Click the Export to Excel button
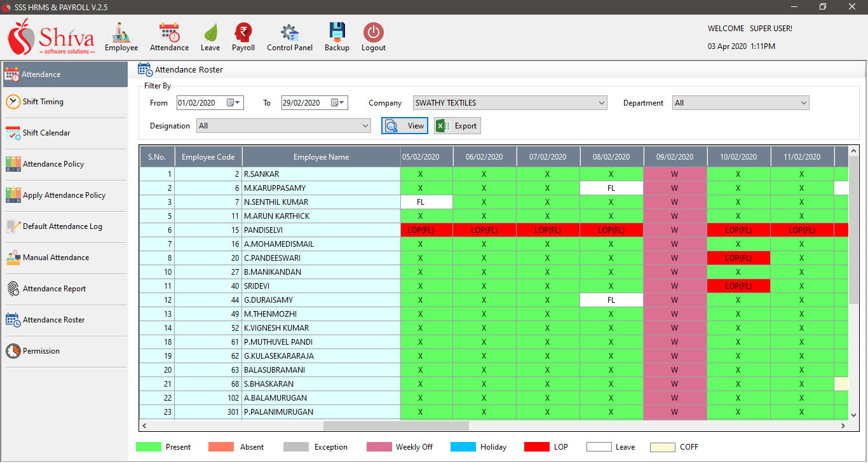This screenshot has width=868, height=463. (458, 126)
